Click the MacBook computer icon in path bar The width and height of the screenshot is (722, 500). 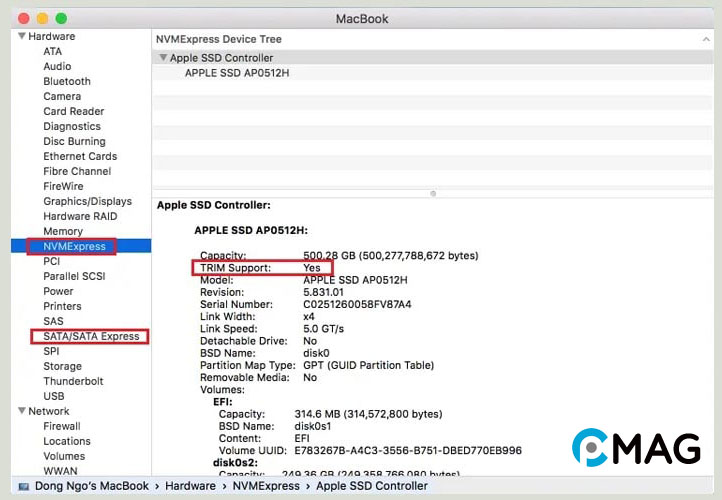[23, 486]
